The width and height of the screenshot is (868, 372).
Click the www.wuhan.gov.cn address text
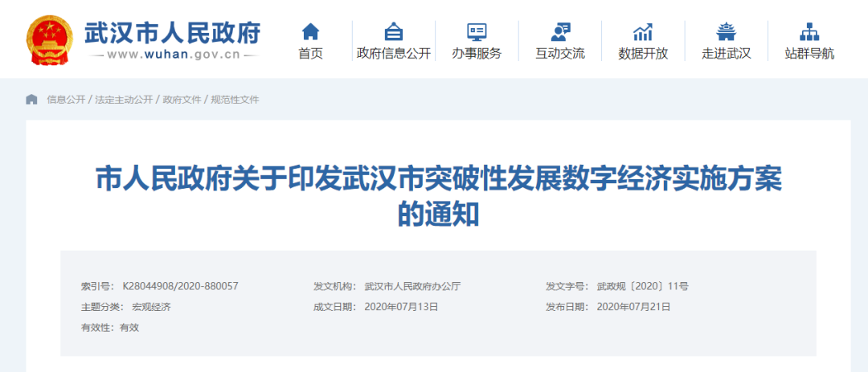174,55
